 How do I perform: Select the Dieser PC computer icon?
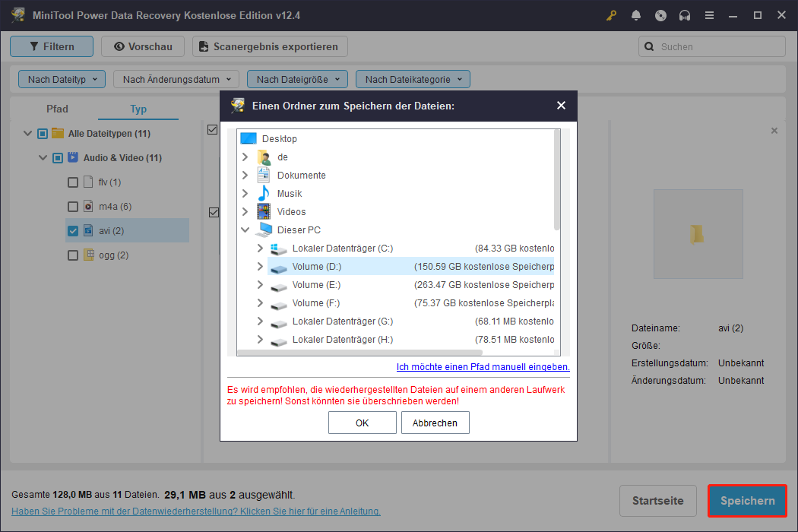(264, 230)
